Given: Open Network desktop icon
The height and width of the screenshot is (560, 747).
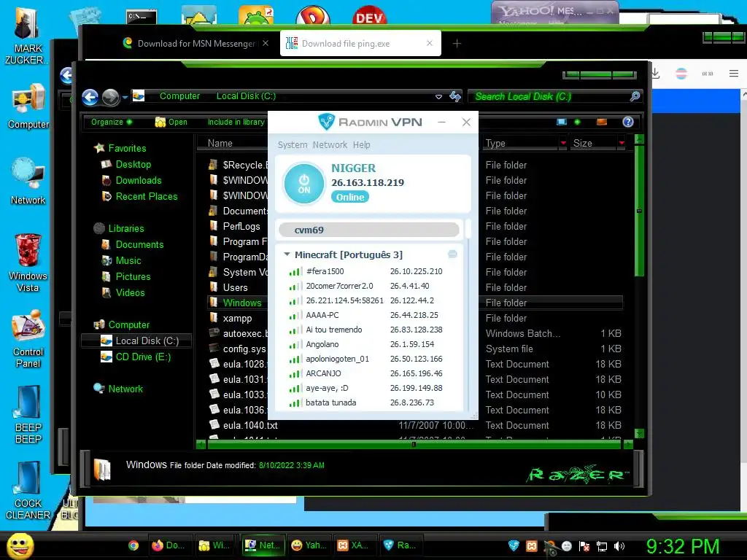Looking at the screenshot, I should [x=28, y=182].
